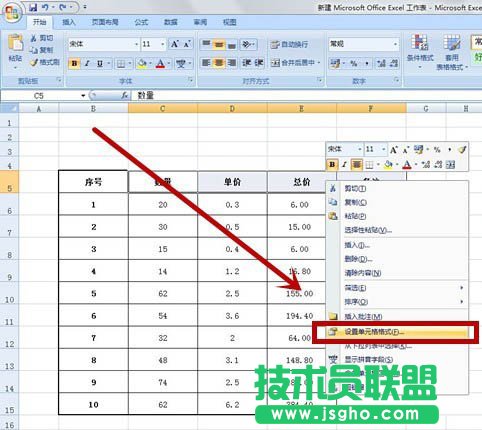
Task: Open text orientation options
Action: (x=248, y=44)
